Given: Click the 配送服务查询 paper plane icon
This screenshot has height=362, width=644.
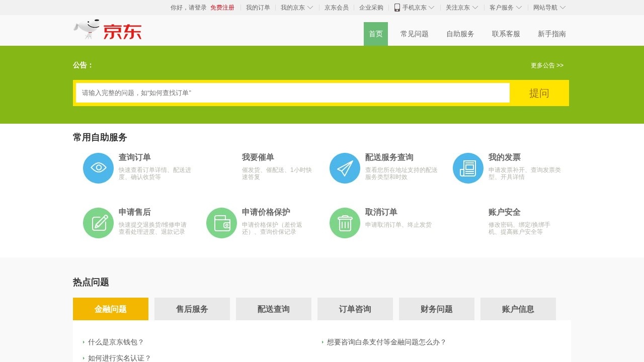Looking at the screenshot, I should pos(345,168).
